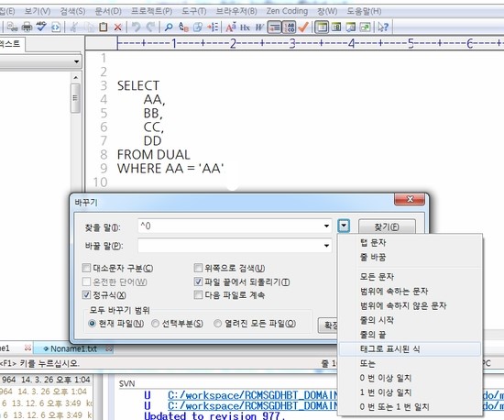
Task: Click the Paste clipboard icon
Action: click(x=103, y=27)
